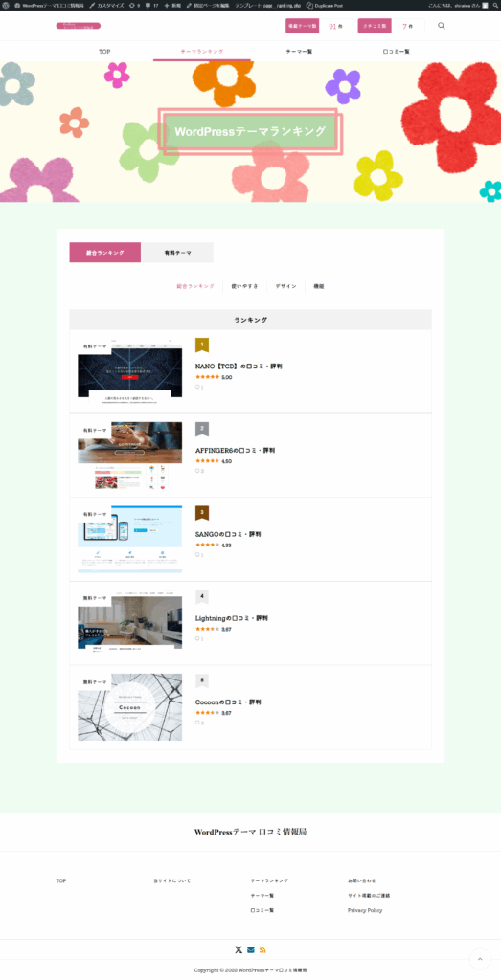Open the updates icon showing 9
Viewport: 501px width, 980px height.
(x=134, y=5)
